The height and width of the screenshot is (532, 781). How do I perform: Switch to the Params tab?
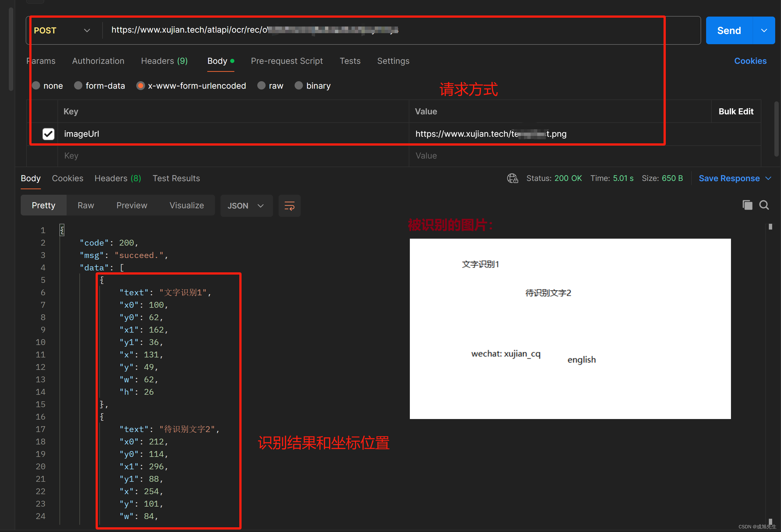coord(41,61)
